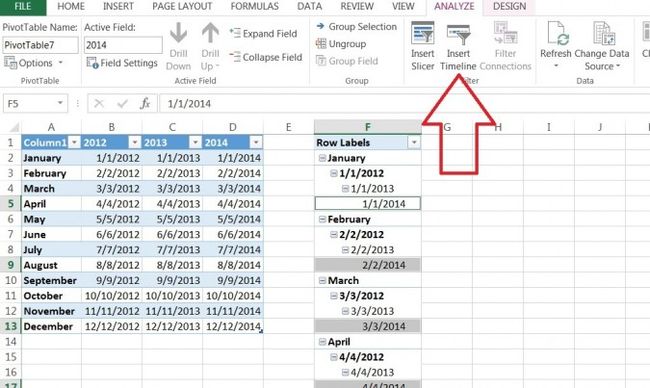Screen dimensions: 650x388
Task: Open Field Settings
Action: (122, 63)
